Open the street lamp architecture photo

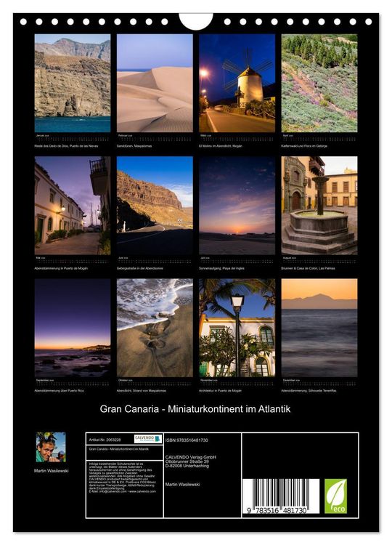pos(237,328)
